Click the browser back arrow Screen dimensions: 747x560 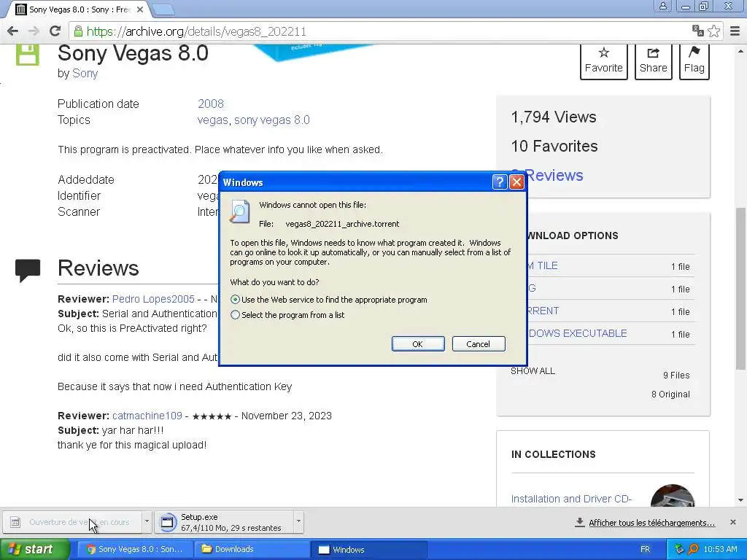pyautogui.click(x=13, y=31)
